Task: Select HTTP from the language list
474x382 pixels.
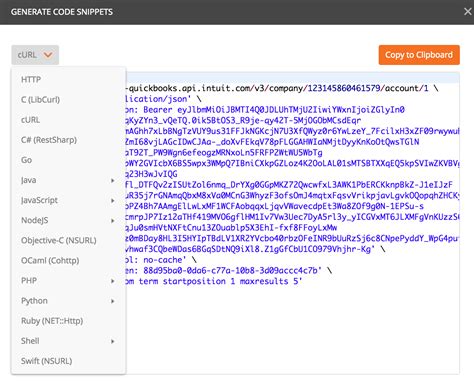Action: [68, 80]
